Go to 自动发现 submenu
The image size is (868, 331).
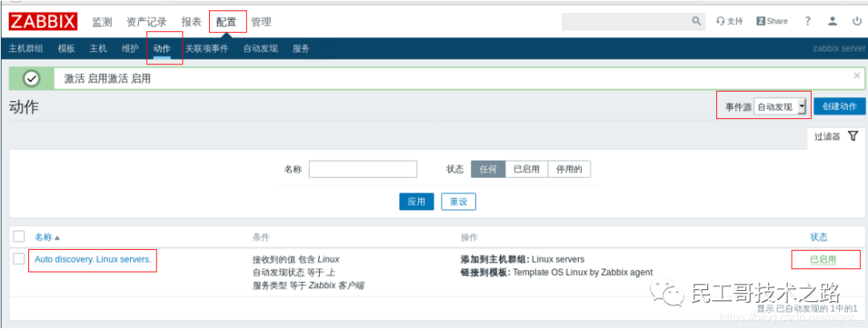pyautogui.click(x=260, y=49)
